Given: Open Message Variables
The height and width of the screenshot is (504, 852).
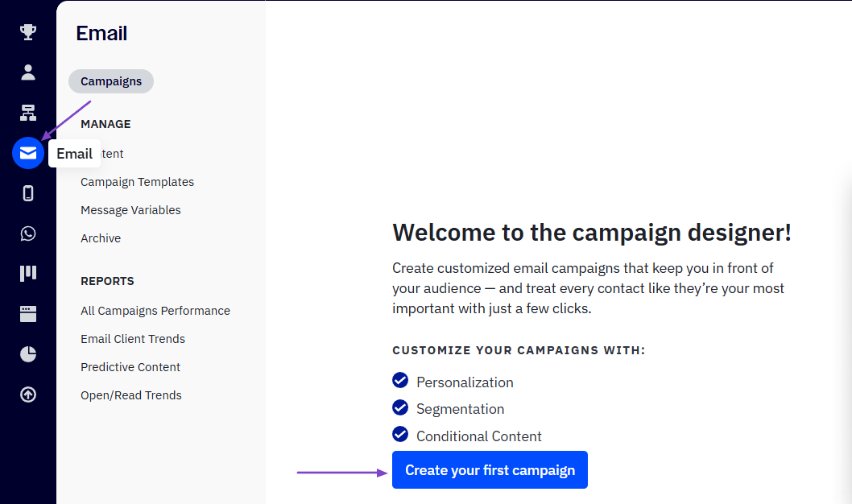Looking at the screenshot, I should pyautogui.click(x=130, y=210).
